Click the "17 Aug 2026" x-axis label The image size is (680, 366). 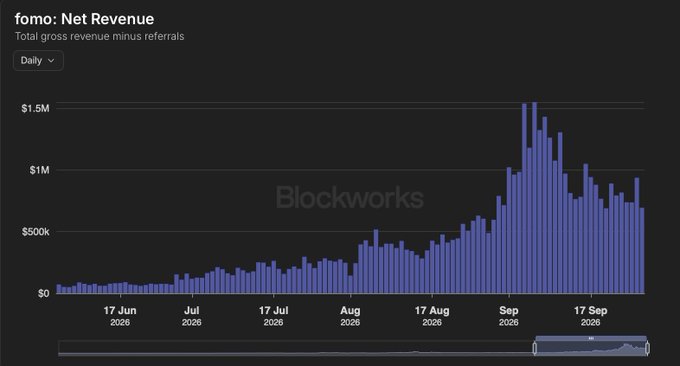(432, 316)
